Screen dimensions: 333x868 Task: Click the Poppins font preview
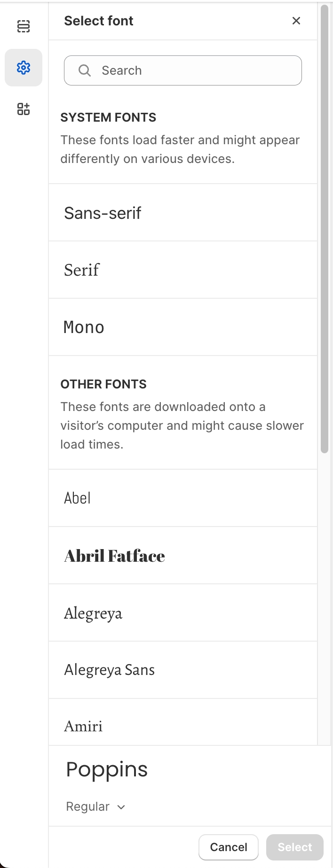(107, 769)
